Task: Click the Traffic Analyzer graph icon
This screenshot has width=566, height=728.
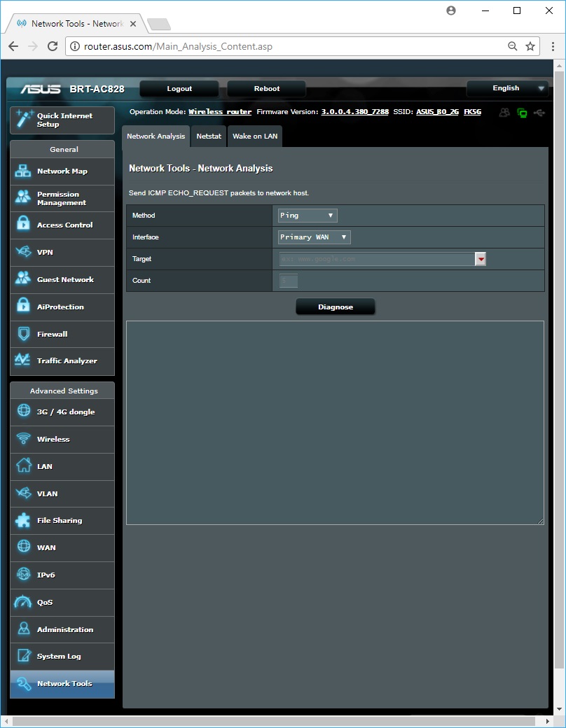Action: 23,360
